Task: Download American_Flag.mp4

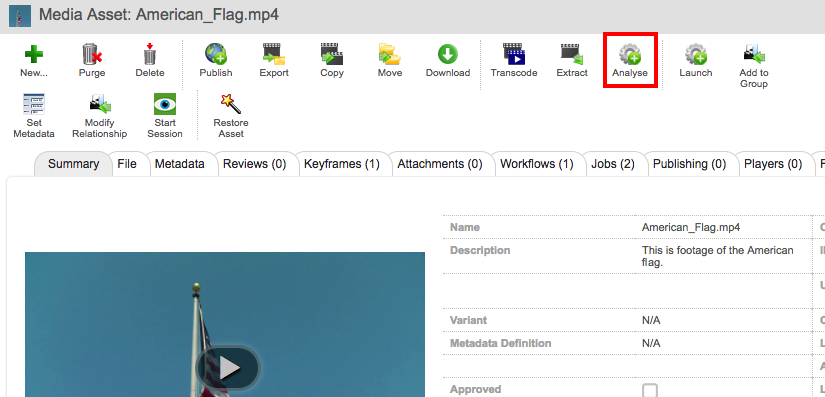Action: [x=448, y=54]
